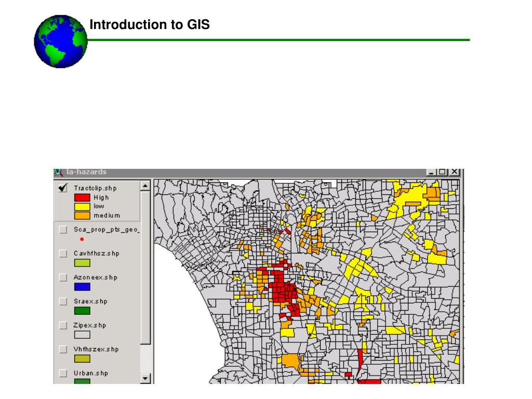Open the light green Cavhfhsz.shp symbol swatch
The height and width of the screenshot is (399, 532).
click(x=82, y=263)
